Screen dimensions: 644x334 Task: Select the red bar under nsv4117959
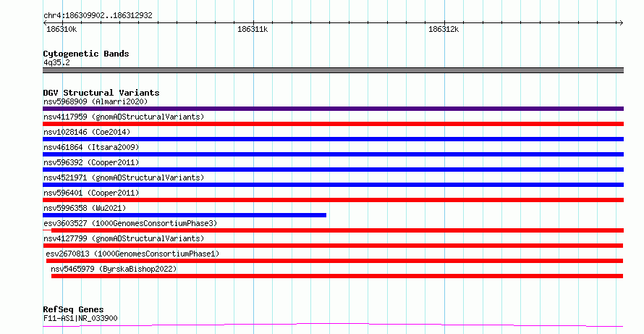click(x=333, y=124)
